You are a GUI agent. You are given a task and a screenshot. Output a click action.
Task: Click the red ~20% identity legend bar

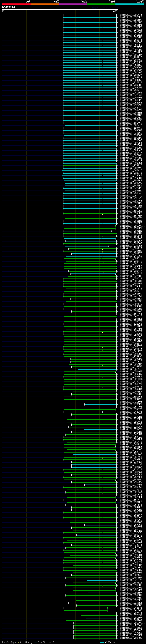tap(16, 4)
